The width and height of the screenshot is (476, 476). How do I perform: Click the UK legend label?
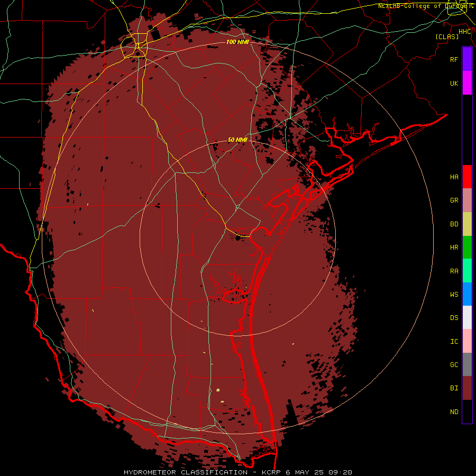click(x=454, y=83)
